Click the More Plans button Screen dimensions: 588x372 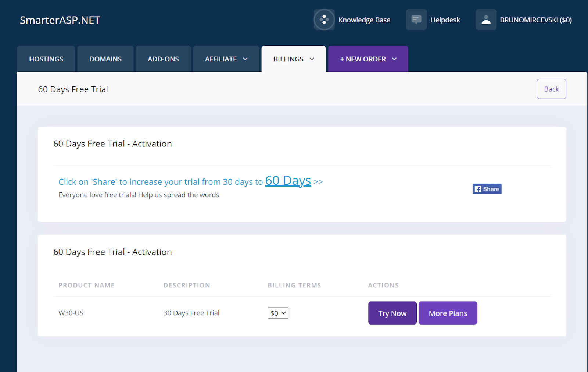448,313
